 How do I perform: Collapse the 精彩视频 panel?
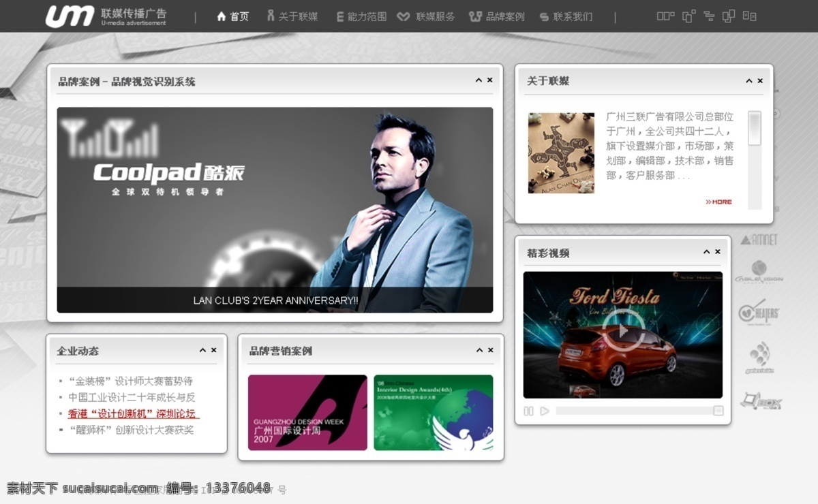pos(707,252)
